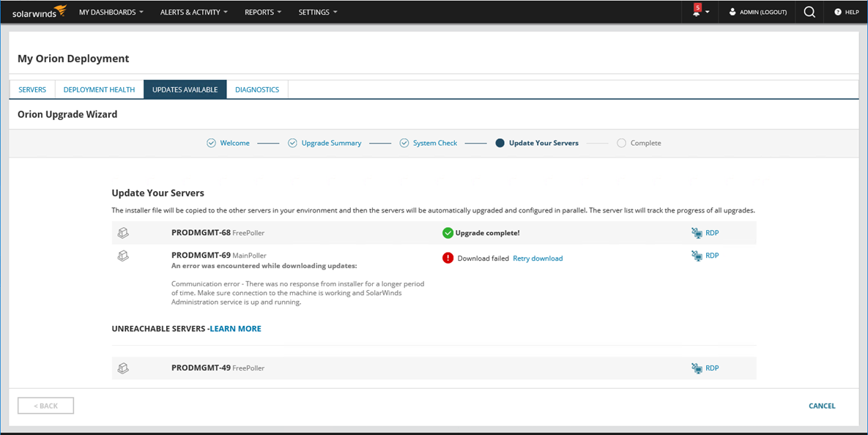Click the Welcome step checkmark circle
The width and height of the screenshot is (868, 435).
(211, 143)
